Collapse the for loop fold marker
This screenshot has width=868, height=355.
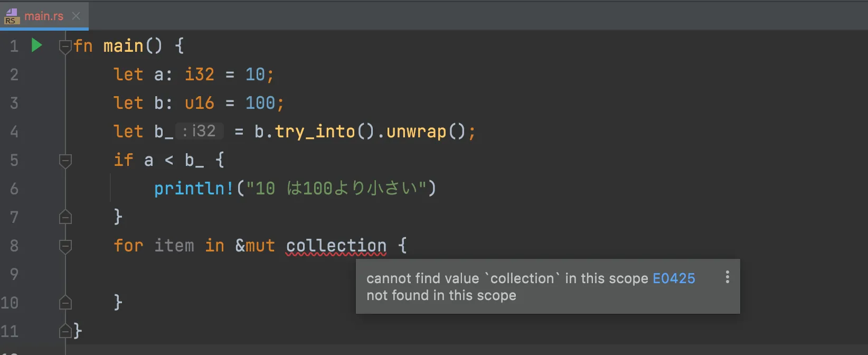pos(65,246)
